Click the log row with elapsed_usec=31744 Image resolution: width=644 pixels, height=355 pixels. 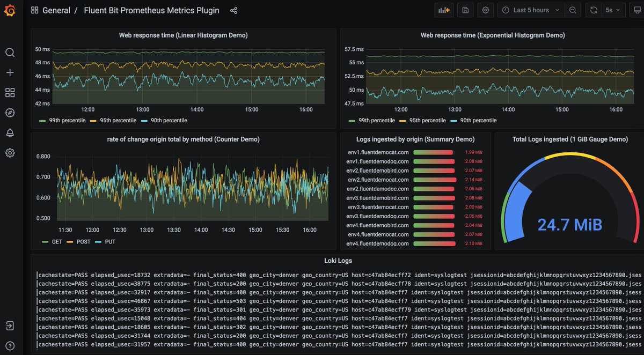pos(339,336)
